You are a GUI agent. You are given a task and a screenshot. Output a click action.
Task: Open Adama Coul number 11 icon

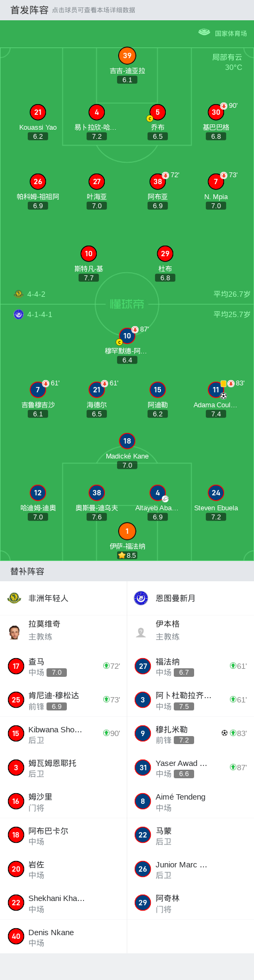click(216, 390)
